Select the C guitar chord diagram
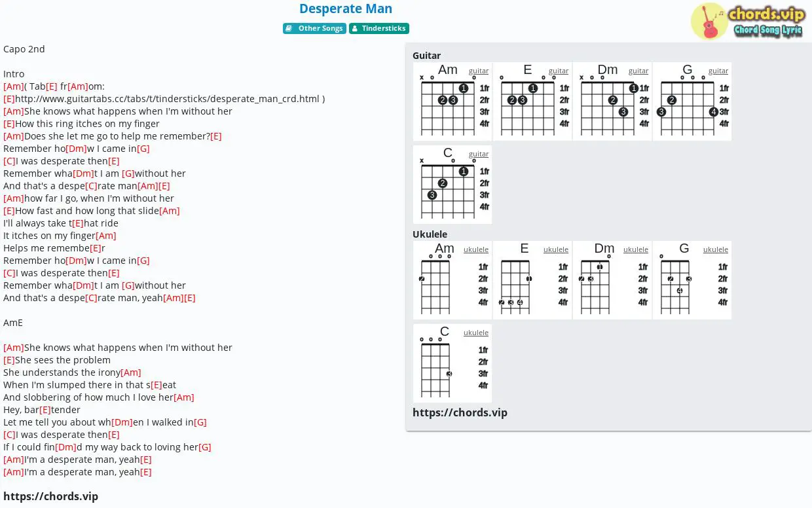812x508 pixels. coord(452,185)
